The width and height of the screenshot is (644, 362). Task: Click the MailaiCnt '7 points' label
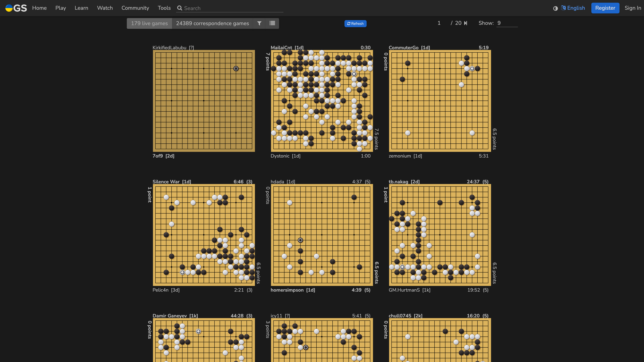click(268, 62)
